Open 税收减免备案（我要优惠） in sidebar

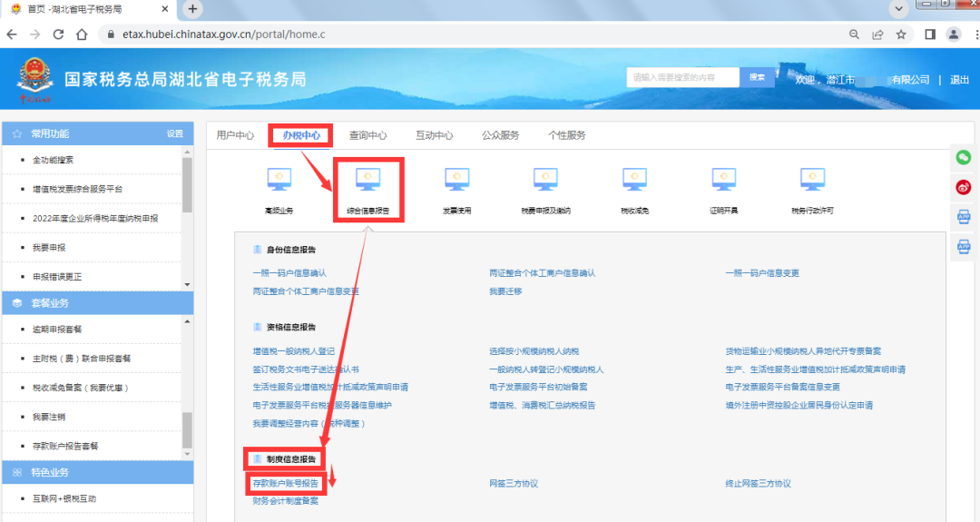(x=81, y=388)
